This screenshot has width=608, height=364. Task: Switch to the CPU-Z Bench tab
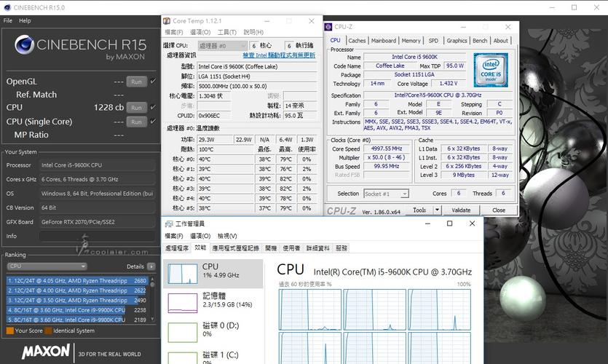tap(480, 41)
